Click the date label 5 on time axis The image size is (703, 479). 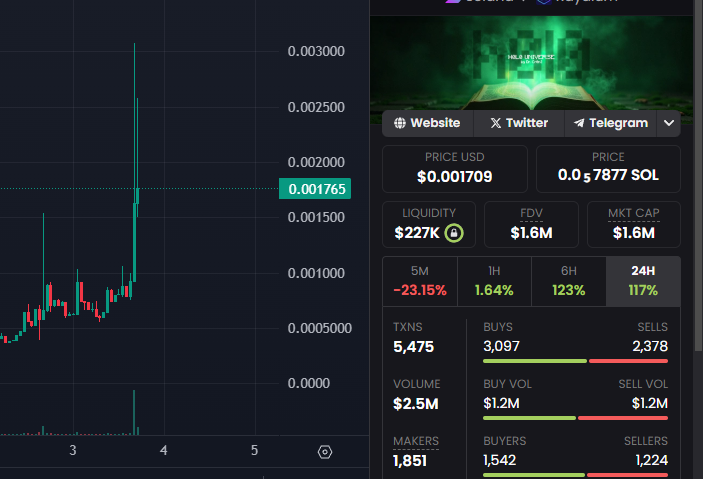pos(254,450)
